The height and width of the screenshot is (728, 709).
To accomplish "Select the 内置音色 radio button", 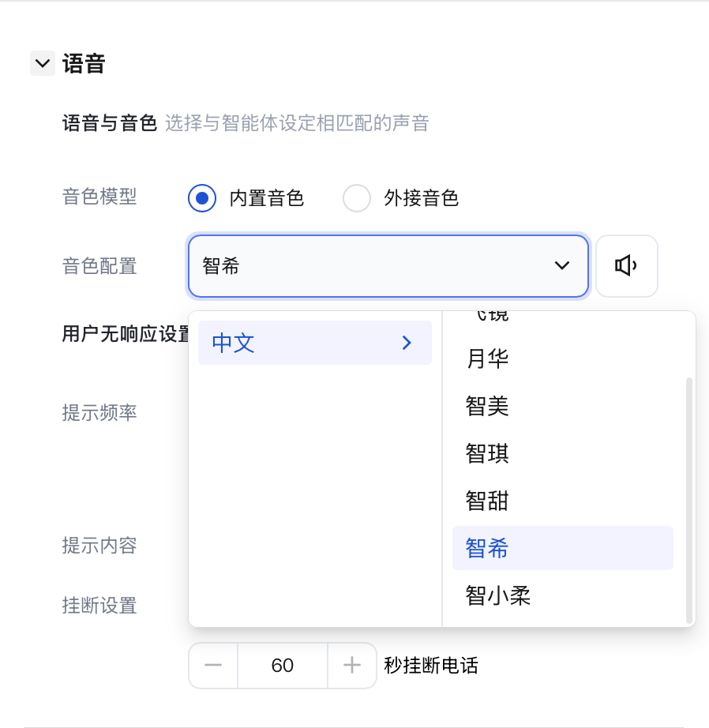I will [202, 197].
